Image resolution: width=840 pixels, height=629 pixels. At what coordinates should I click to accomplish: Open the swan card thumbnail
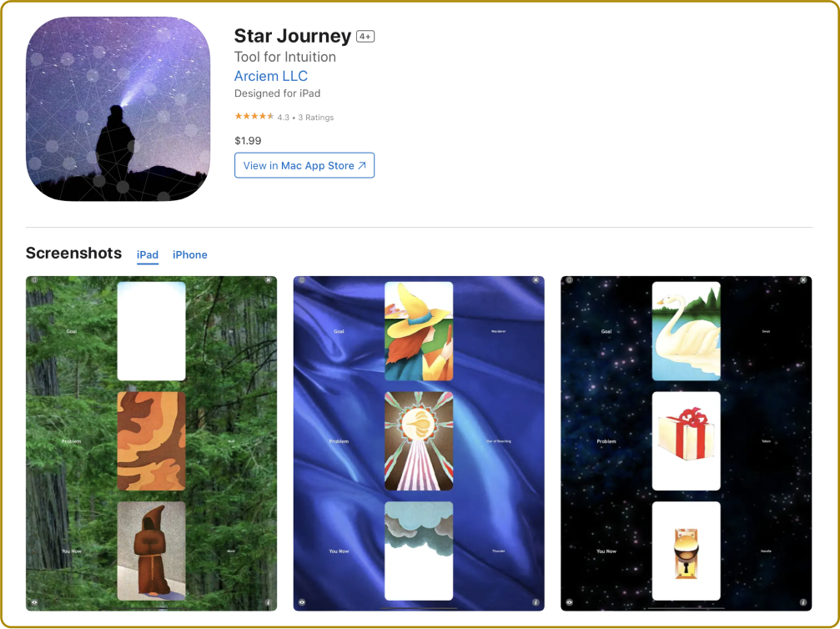pyautogui.click(x=686, y=331)
